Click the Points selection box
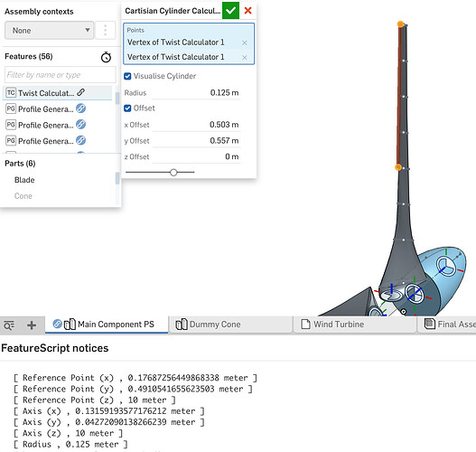Screen dimensions: 476x452 (x=189, y=43)
